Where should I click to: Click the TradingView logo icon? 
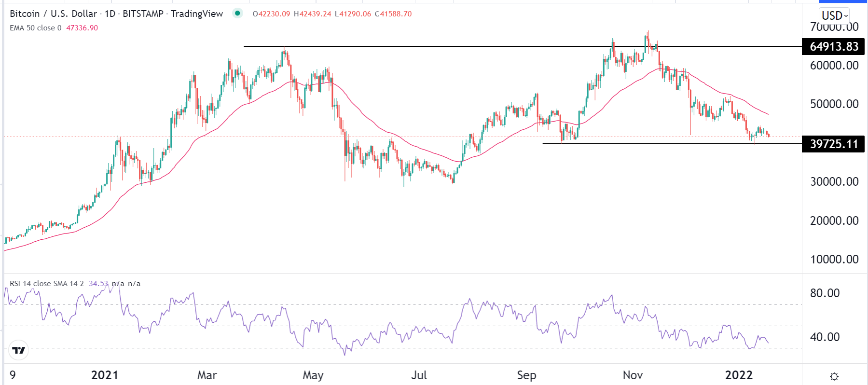[x=19, y=350]
